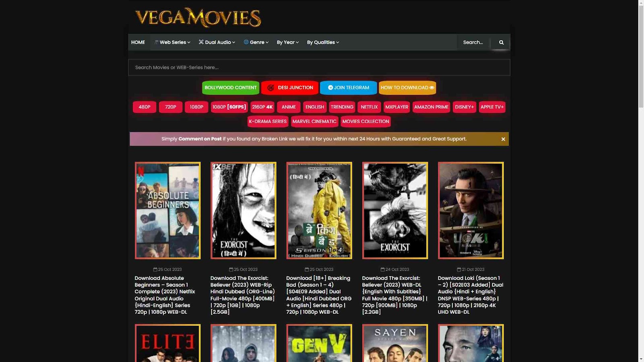The image size is (644, 362).
Task: Open the Anime category tag
Action: (x=289, y=107)
